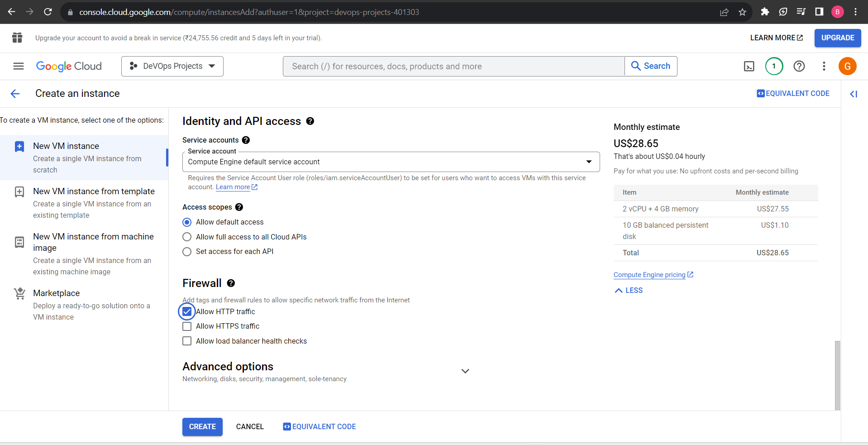The image size is (868, 445).
Task: Select New VM instance from template
Action: 84,203
